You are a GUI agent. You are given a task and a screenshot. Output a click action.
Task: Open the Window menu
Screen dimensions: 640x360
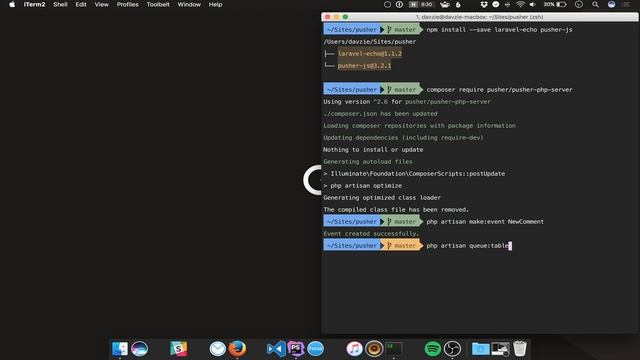(x=189, y=4)
